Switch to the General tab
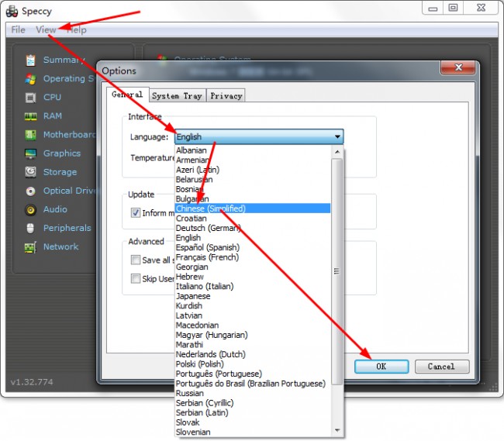This screenshot has width=504, height=441. 127,95
